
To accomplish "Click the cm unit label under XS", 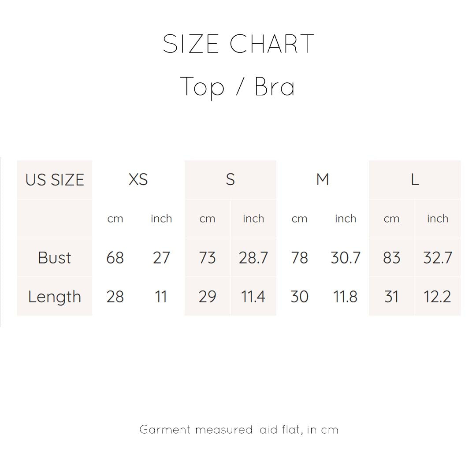I will coord(115,219).
